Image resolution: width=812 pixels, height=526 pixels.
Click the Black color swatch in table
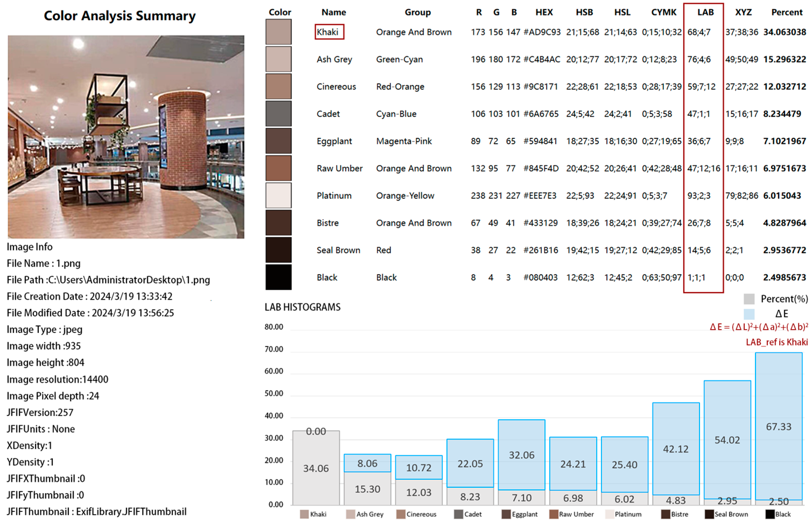tap(278, 277)
